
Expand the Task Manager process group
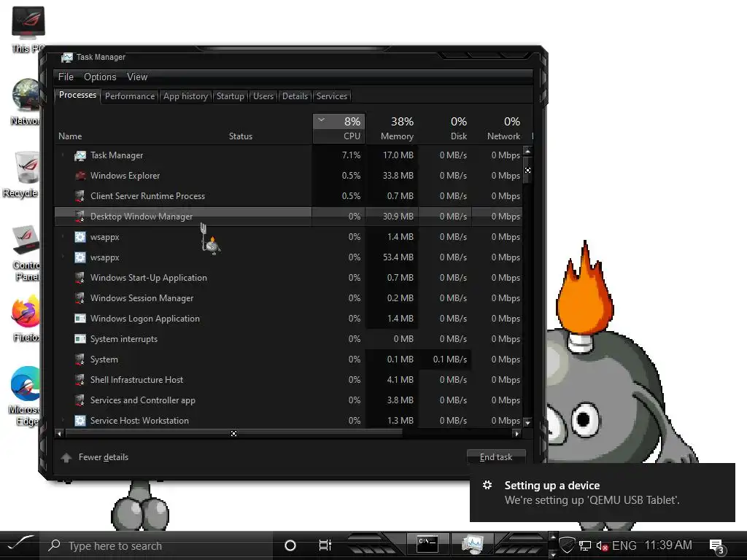[x=63, y=155]
